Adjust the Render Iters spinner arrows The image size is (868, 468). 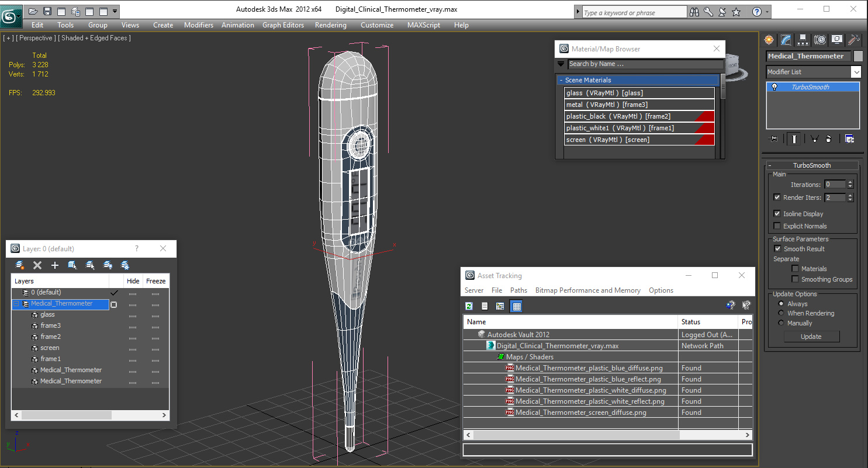click(x=850, y=197)
